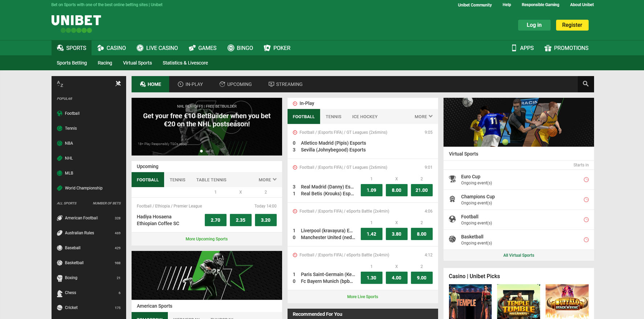644x319 pixels.
Task: Select MLB icon in sidebar
Action: point(60,173)
